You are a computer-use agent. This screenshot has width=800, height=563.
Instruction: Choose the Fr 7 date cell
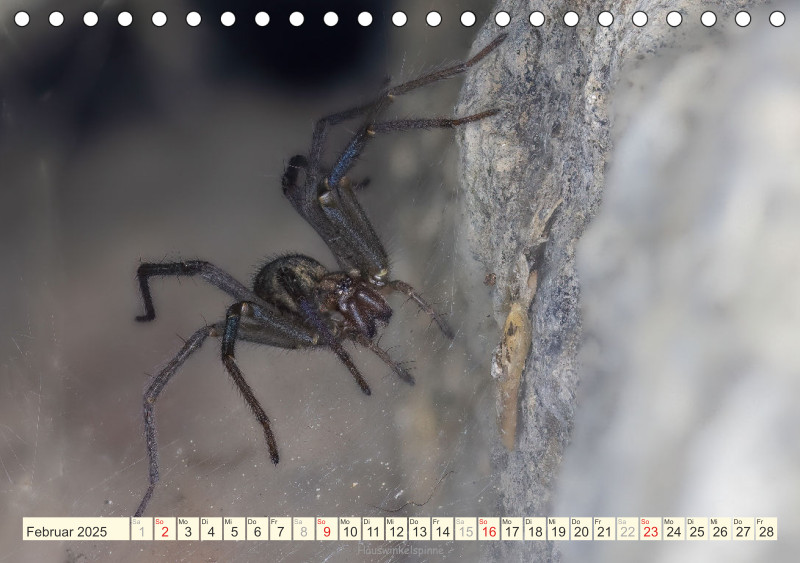point(281,529)
